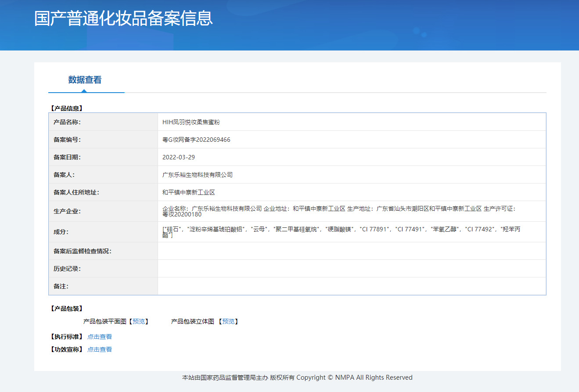The width and height of the screenshot is (579, 392).
Task: Click the 【产品信息】 section heading
Action: click(x=66, y=108)
